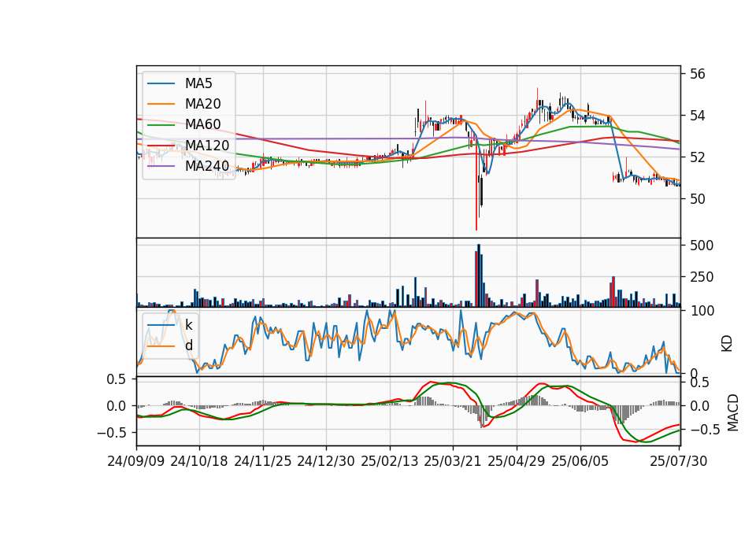The width and height of the screenshot is (756, 543).
Task: Click the 25/03/21 date axis label
Action: pos(453,461)
